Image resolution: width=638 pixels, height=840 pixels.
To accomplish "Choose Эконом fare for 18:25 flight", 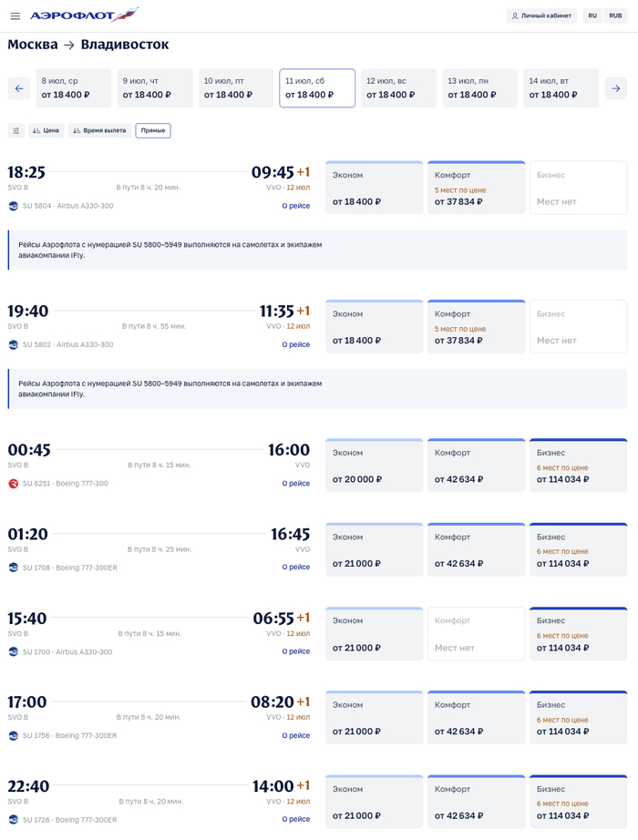I will click(374, 189).
